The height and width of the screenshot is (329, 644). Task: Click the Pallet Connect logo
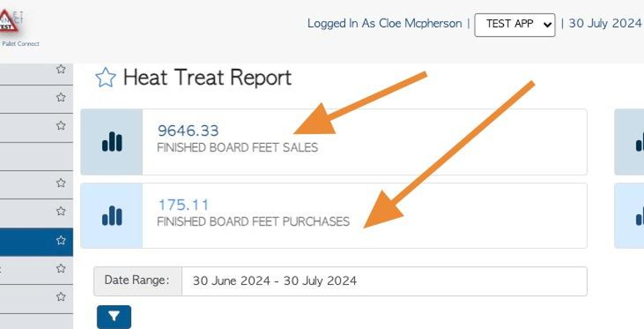coord(18,27)
